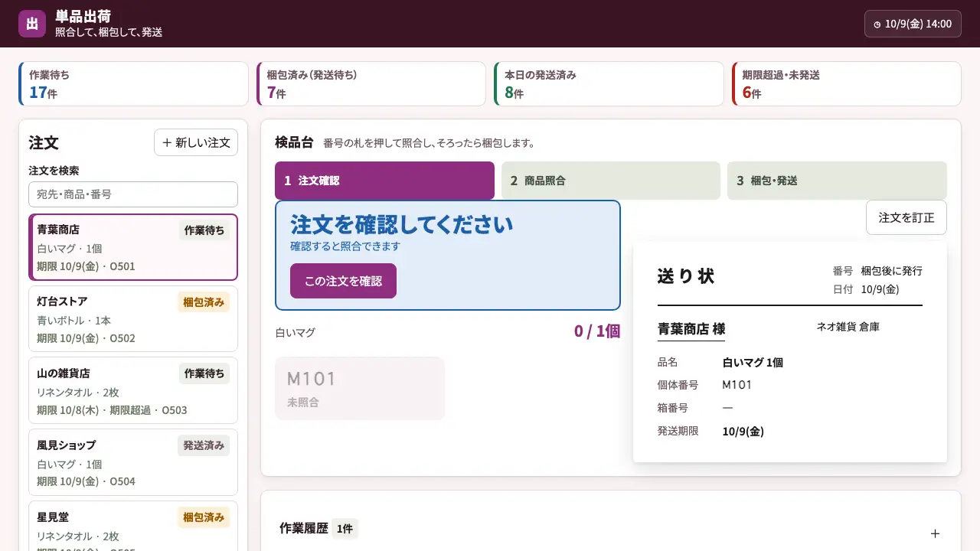The width and height of the screenshot is (980, 551).
Task: Click the date and time clock badge
Action: [x=913, y=24]
